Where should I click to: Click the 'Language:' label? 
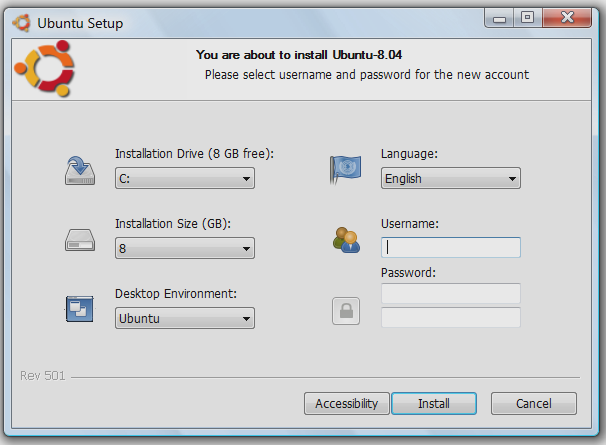pyautogui.click(x=409, y=154)
